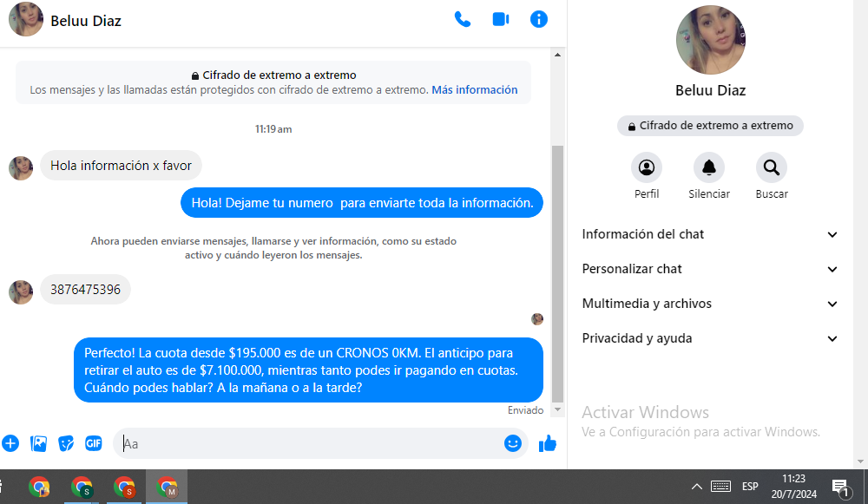Viewport: 868px width, 504px height.
Task: Open Perfil from the side panel
Action: [647, 167]
